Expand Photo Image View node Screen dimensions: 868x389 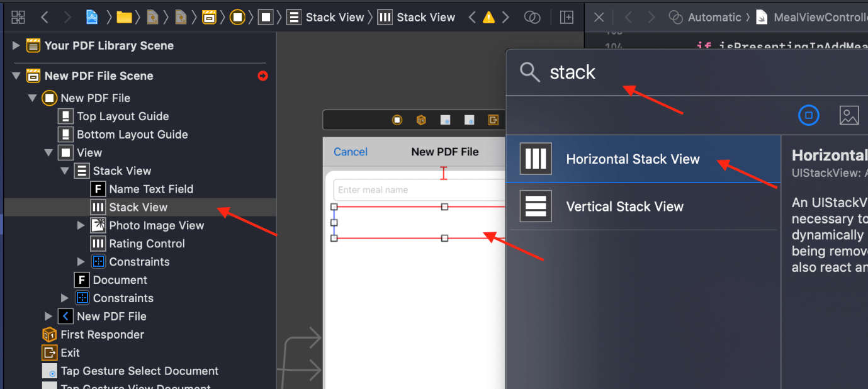(x=81, y=225)
